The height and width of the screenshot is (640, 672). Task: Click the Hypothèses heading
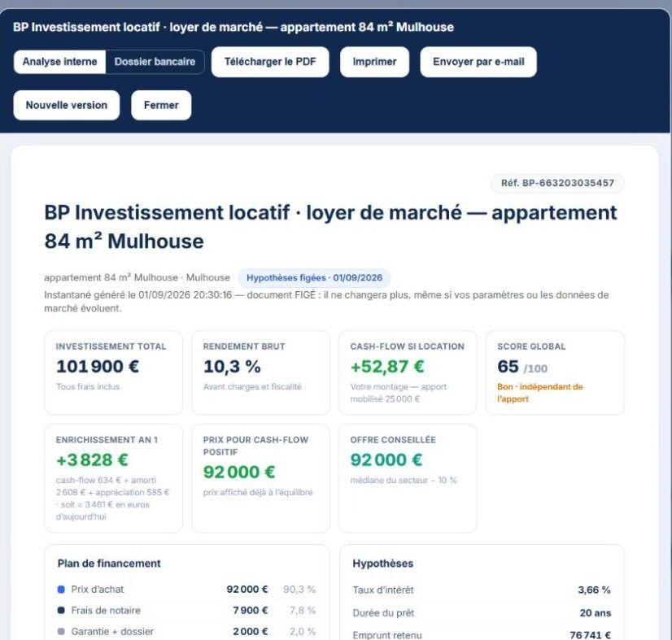[382, 564]
